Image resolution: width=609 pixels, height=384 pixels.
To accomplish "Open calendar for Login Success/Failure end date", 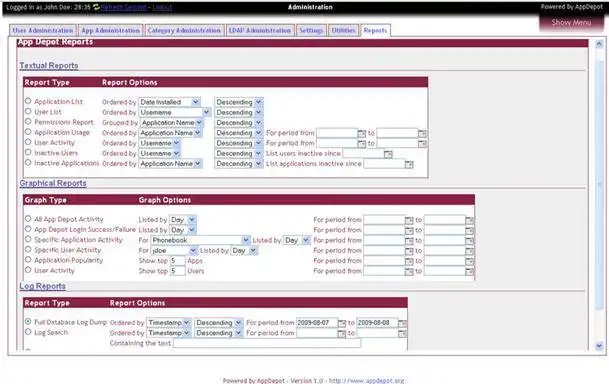I will click(469, 230).
